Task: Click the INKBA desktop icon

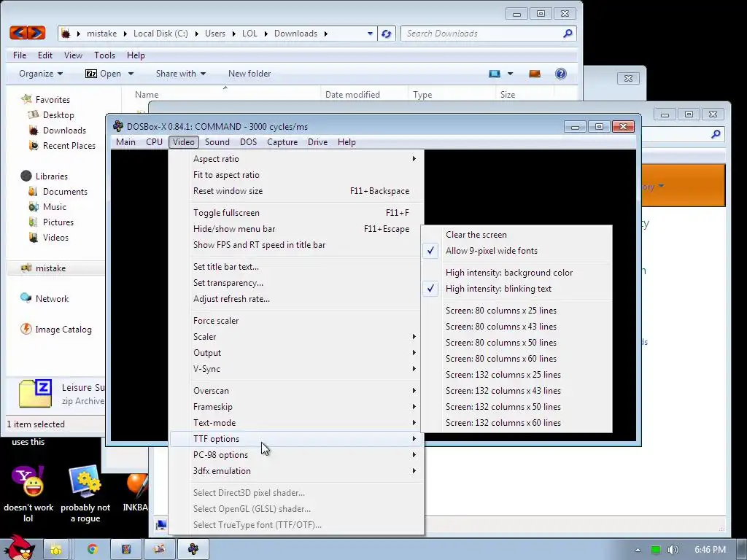Action: pyautogui.click(x=137, y=483)
